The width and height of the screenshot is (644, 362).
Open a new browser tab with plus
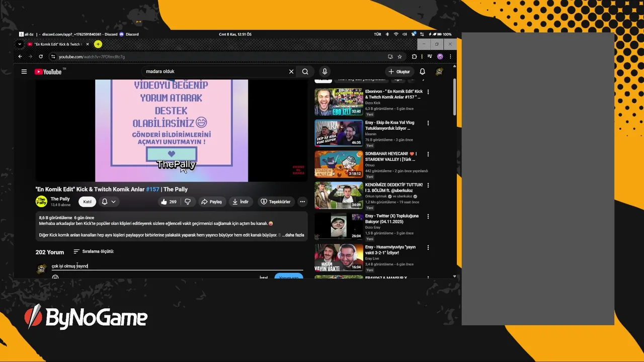[x=98, y=44]
